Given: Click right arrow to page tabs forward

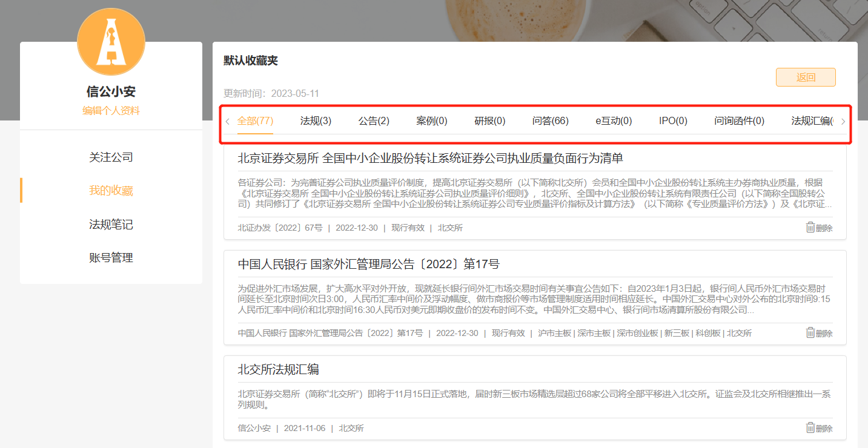Looking at the screenshot, I should pos(843,121).
